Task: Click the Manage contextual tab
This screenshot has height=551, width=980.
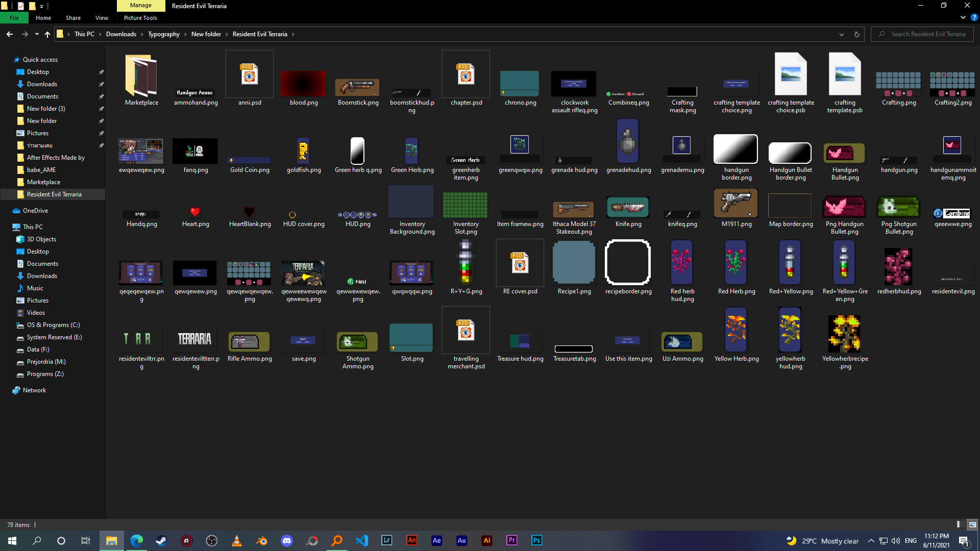Action: coord(141,6)
